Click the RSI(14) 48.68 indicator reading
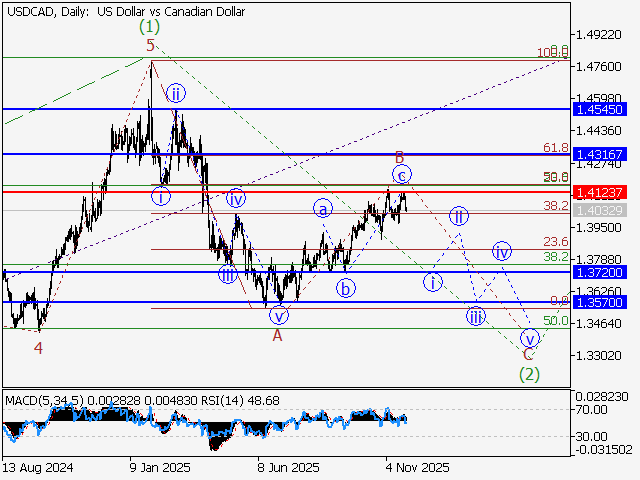Screen dimensions: 640x480 (240, 401)
